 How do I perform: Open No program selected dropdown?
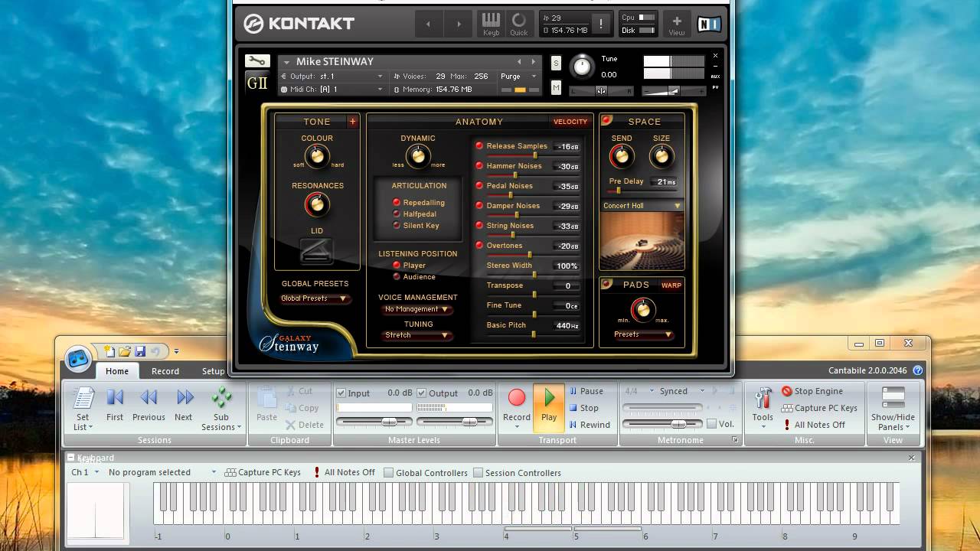(162, 473)
